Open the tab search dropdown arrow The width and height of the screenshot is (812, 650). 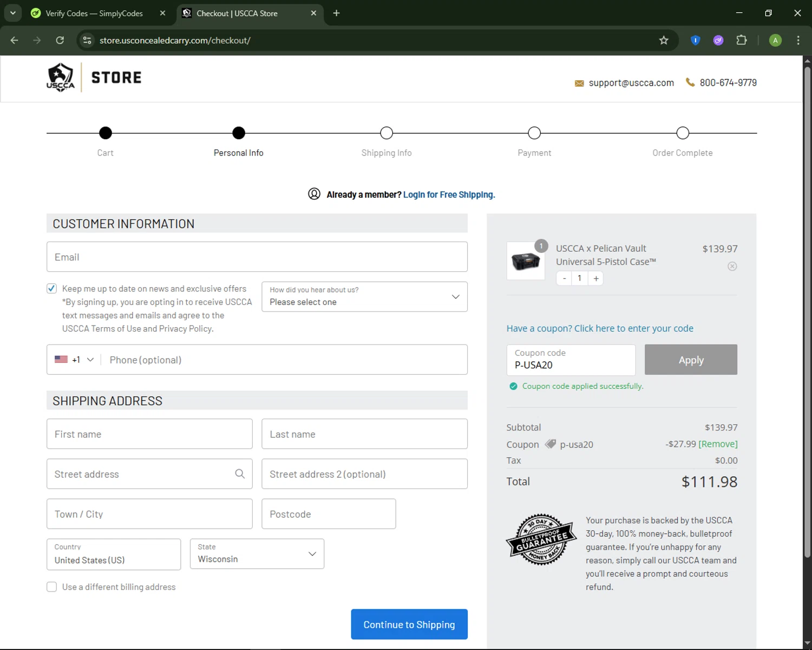12,13
